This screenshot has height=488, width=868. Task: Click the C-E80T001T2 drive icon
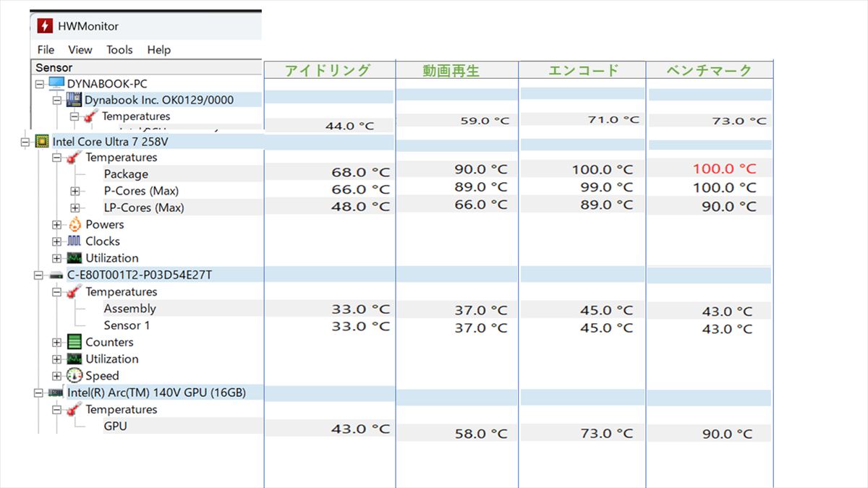tap(56, 275)
